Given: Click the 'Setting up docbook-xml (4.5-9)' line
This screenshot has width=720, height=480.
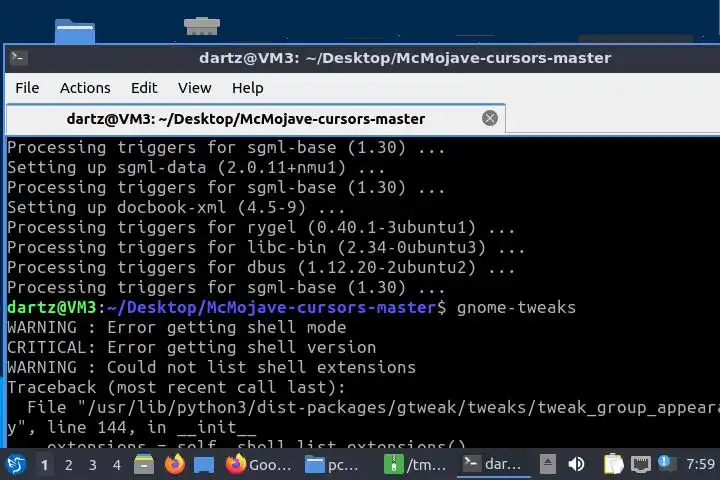Looking at the screenshot, I should [176, 208].
